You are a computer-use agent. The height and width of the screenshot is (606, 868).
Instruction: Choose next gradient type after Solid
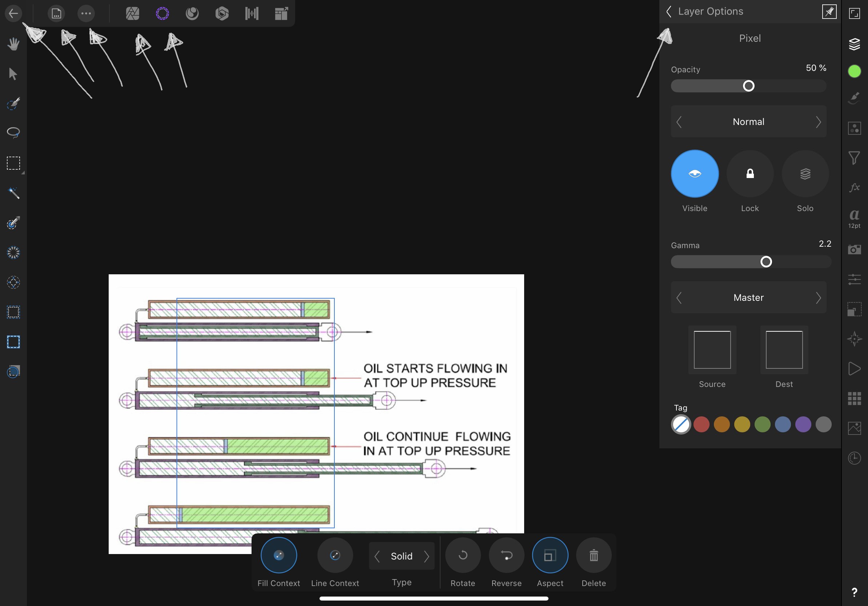pos(426,556)
